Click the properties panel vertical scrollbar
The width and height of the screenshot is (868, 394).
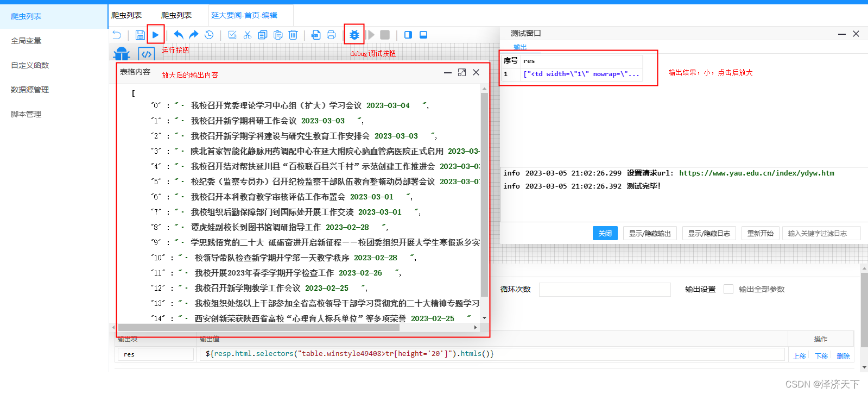864,310
